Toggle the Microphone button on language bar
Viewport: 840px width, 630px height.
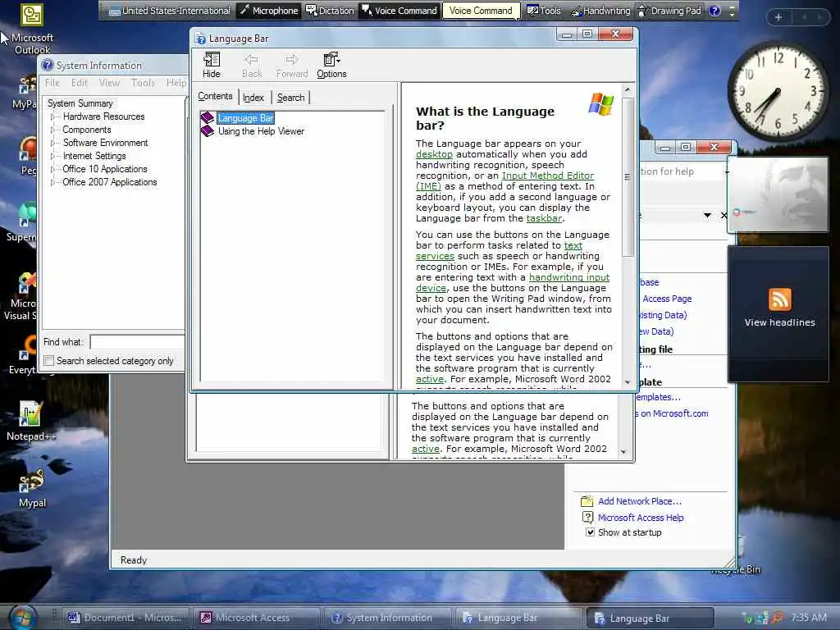point(268,10)
